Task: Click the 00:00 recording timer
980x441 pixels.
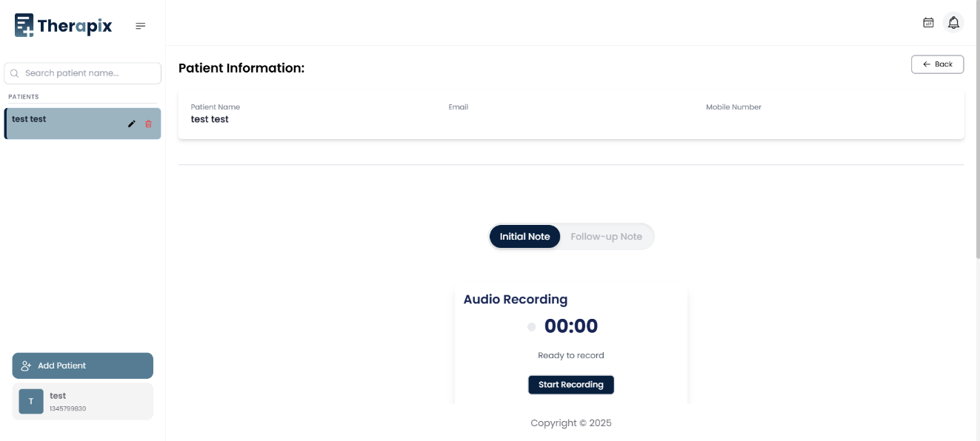Action: click(x=570, y=326)
